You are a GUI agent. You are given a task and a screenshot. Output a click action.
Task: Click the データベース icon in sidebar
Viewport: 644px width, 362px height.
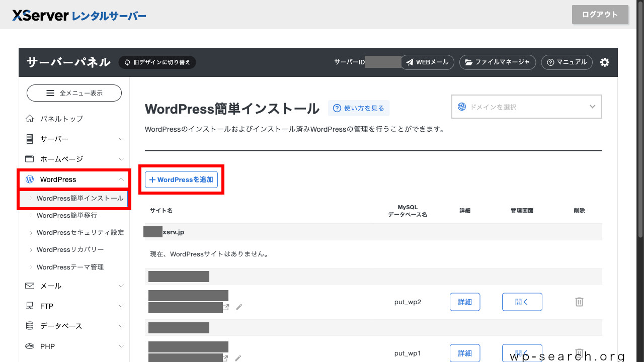tap(29, 326)
